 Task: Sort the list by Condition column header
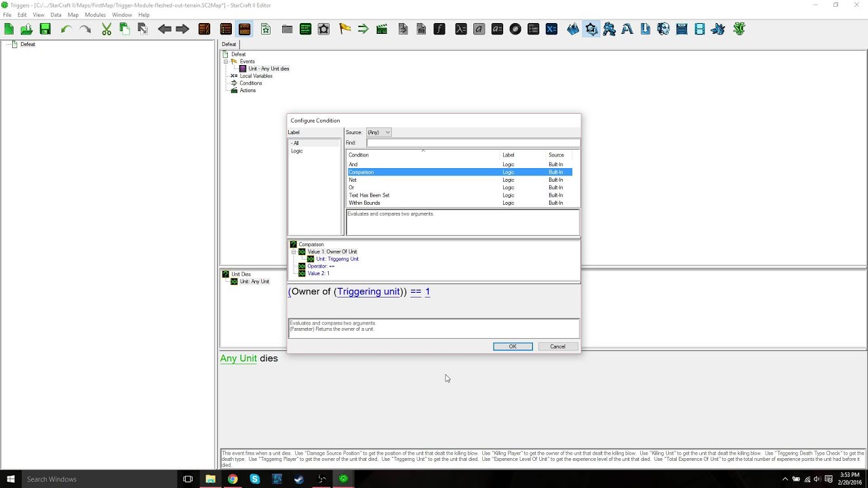click(423, 155)
